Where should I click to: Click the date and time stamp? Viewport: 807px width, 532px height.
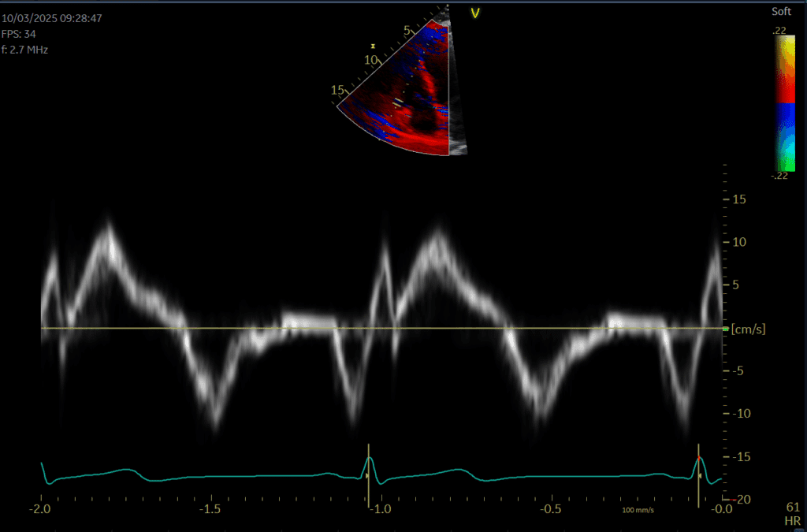53,17
